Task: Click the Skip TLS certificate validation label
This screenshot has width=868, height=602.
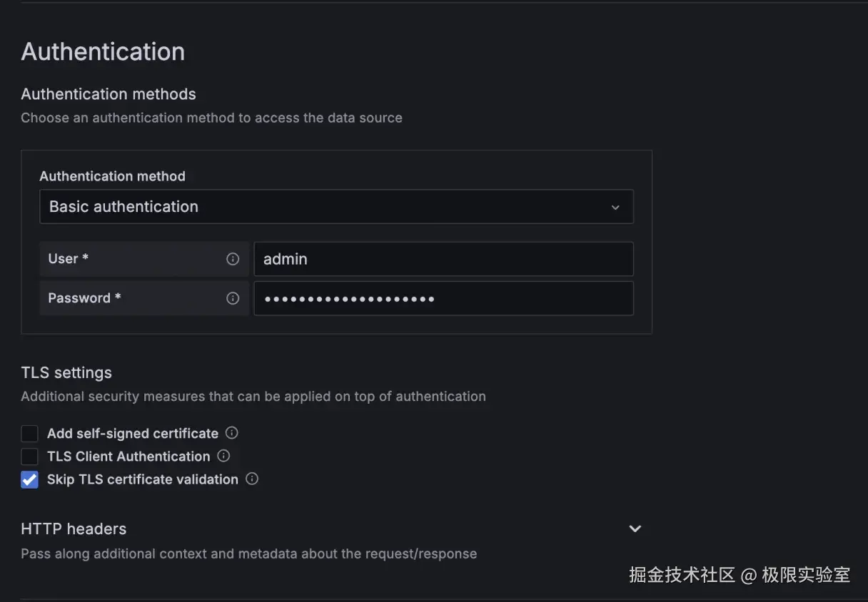Action: click(143, 479)
